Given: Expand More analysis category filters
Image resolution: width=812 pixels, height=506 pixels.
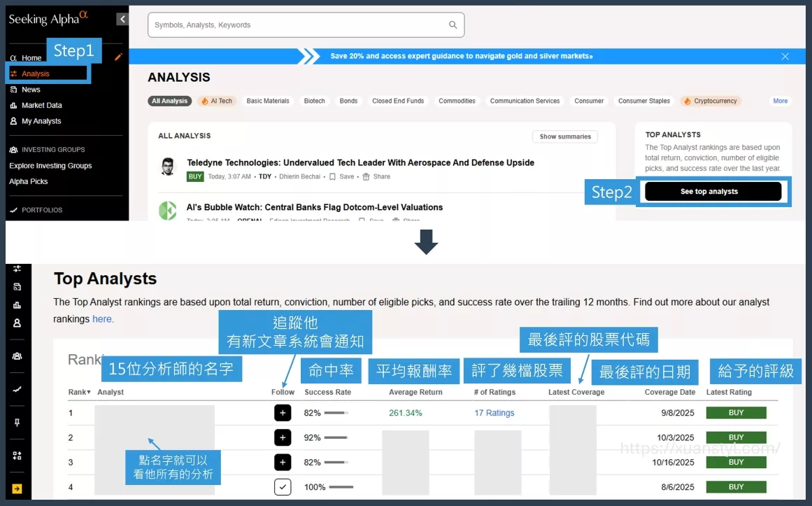Looking at the screenshot, I should coord(780,101).
